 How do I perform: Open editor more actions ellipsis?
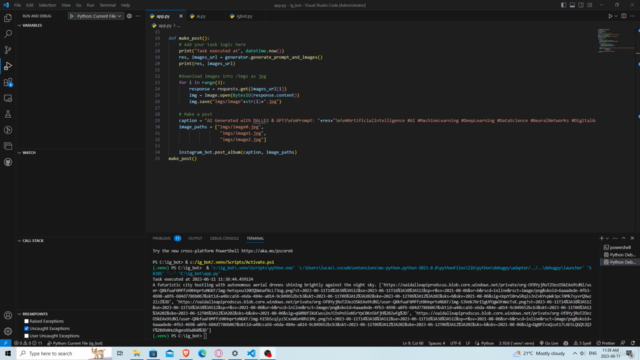tap(632, 16)
